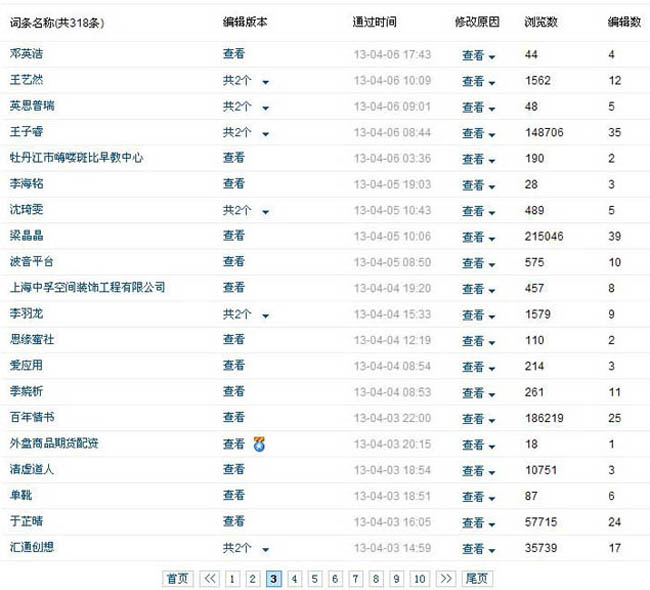Go to page 10 in pagination
Screen dimensions: 650x590
(x=420, y=578)
